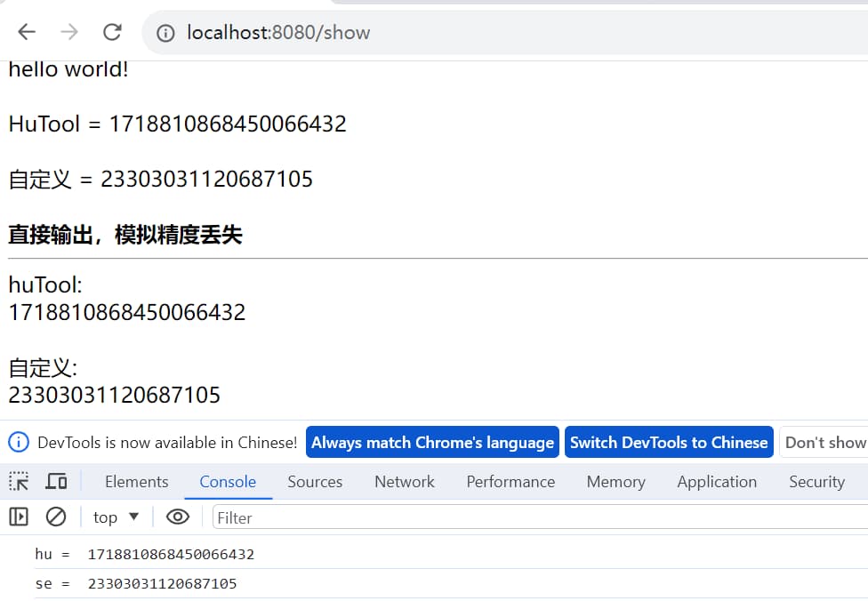Image resolution: width=868 pixels, height=601 pixels.
Task: Open the Elements tab
Action: pyautogui.click(x=136, y=482)
